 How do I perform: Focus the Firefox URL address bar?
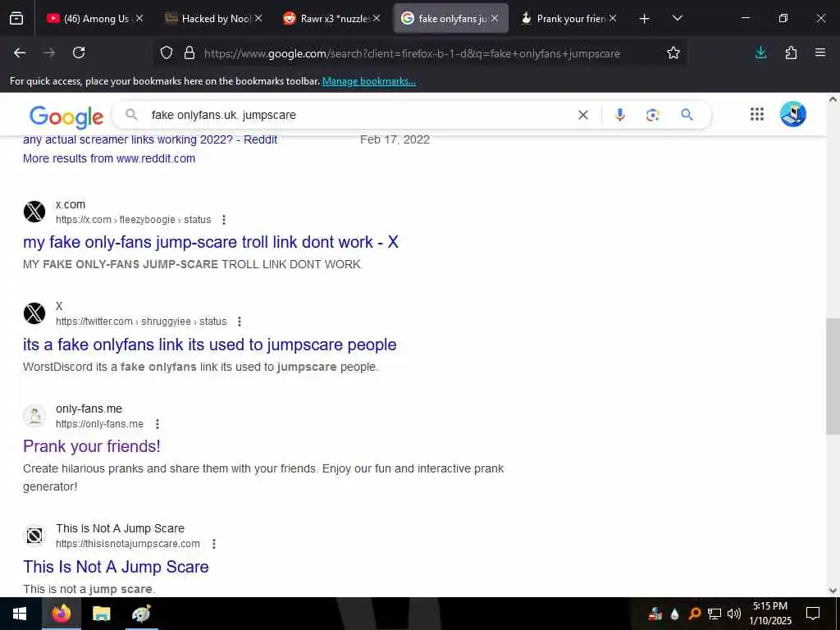(x=412, y=53)
